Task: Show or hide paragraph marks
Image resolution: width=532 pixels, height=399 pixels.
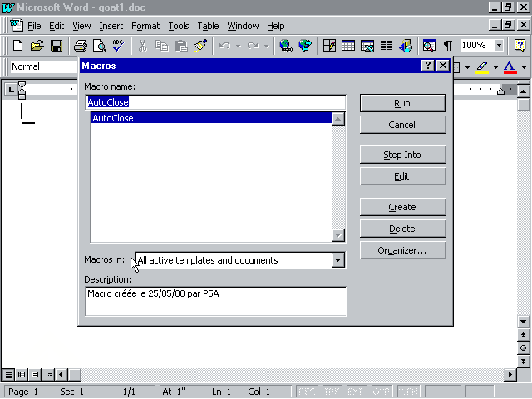Action: [448, 46]
